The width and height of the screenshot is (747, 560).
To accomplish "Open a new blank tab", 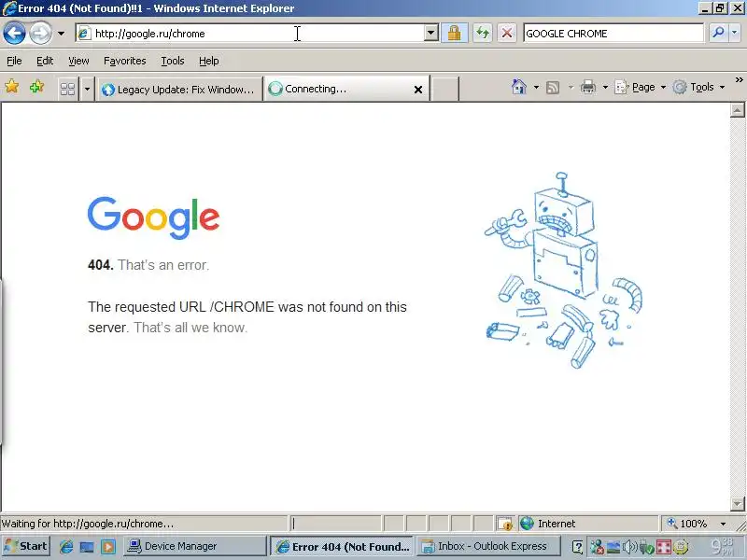I will [x=445, y=89].
